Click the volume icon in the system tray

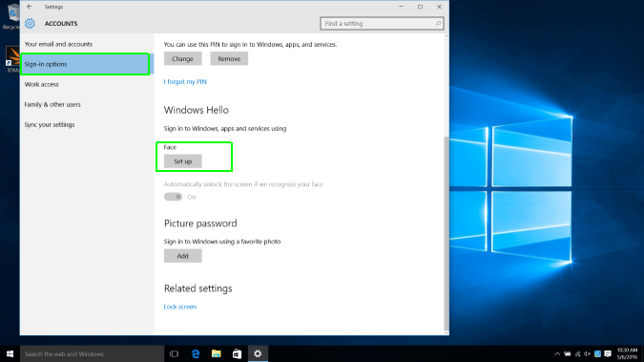click(x=588, y=353)
